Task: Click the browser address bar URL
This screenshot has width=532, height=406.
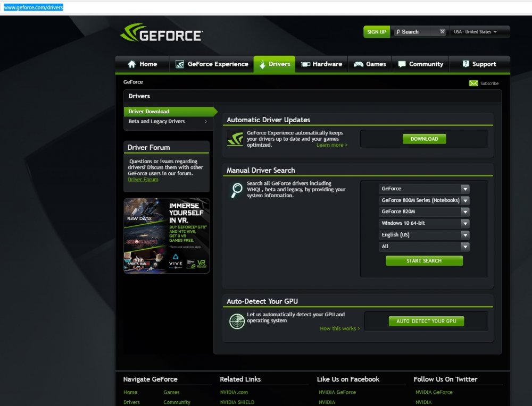Action: pyautogui.click(x=33, y=7)
